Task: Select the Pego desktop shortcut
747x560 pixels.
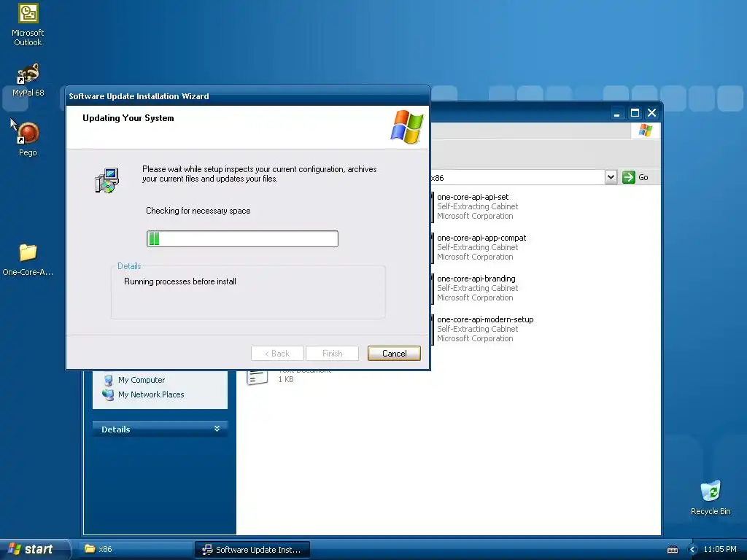Action: coord(28,139)
